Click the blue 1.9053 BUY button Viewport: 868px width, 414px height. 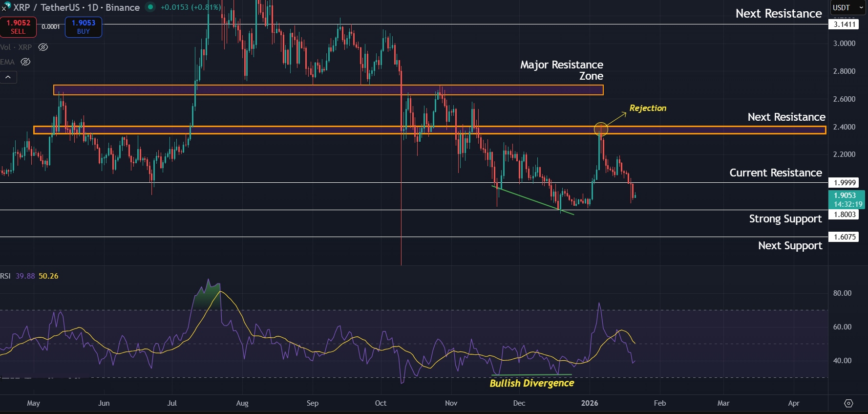[x=84, y=27]
